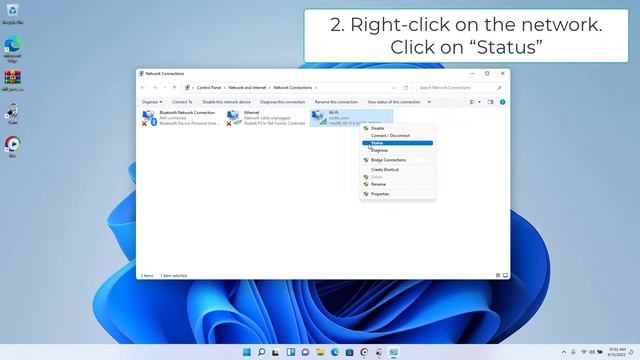Click the microphone tray icon

click(x=573, y=352)
